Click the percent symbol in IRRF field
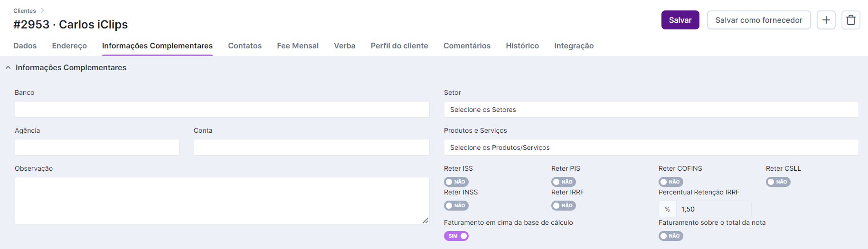Screen dimensions: 868x249 coord(667,209)
